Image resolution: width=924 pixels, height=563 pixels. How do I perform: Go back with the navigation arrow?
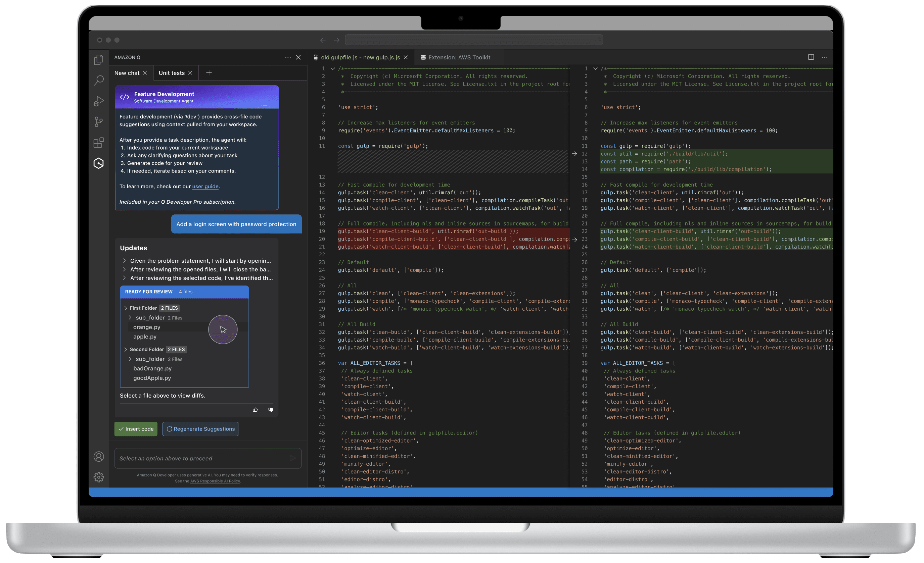click(x=323, y=40)
